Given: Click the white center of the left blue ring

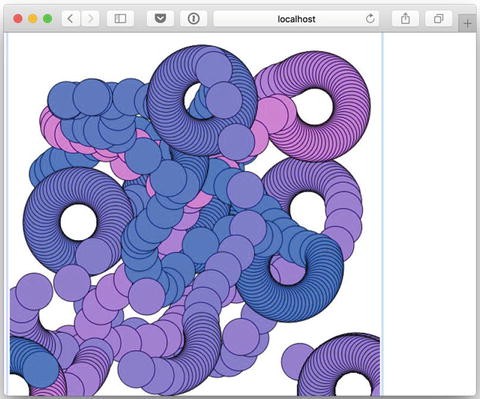Looking at the screenshot, I should pos(79,222).
